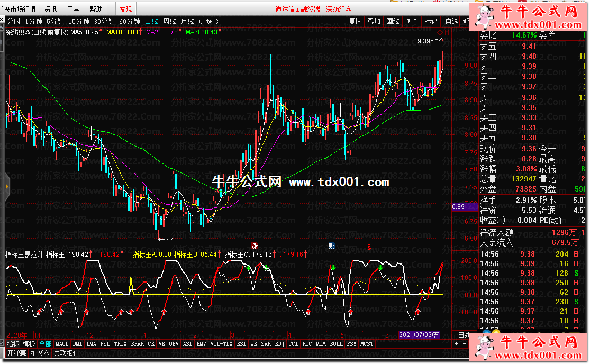Image resolution: width=590 pixels, height=364 pixels.
Task: Switch indicator to TRIX
Action: (121, 344)
